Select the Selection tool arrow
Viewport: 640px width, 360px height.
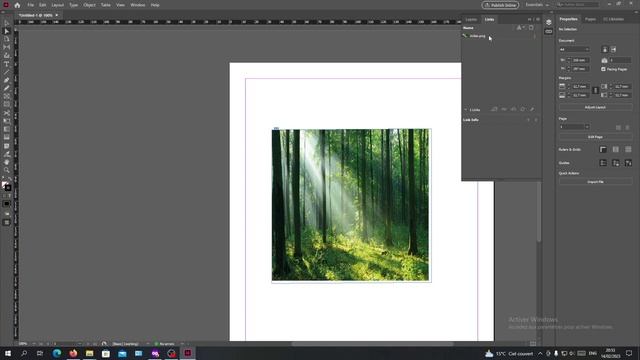(7, 23)
